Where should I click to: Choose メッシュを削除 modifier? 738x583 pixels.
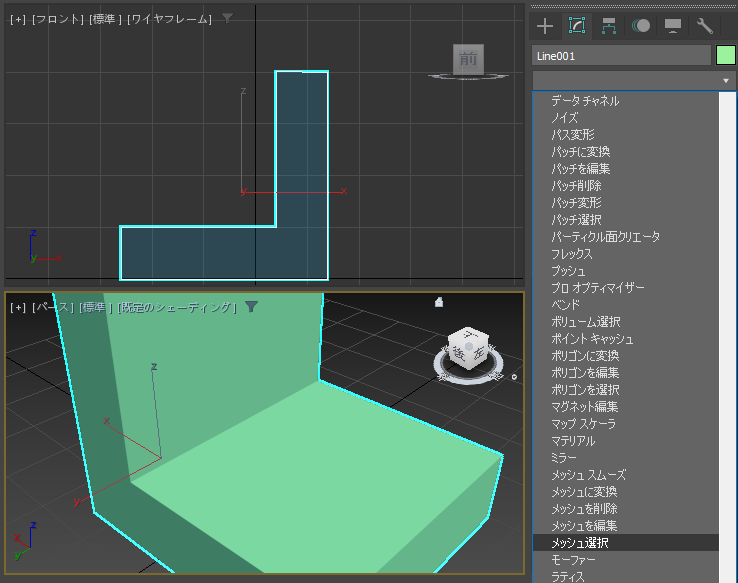point(626,508)
